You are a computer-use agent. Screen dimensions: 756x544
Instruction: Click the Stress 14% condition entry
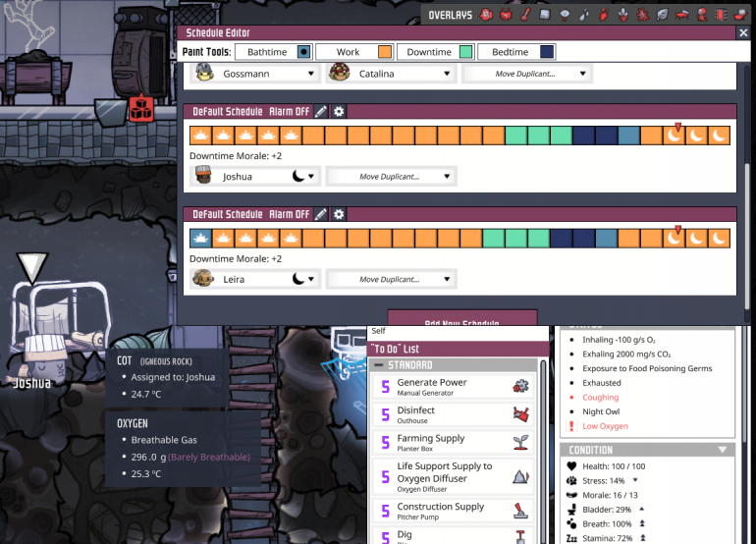tap(603, 481)
